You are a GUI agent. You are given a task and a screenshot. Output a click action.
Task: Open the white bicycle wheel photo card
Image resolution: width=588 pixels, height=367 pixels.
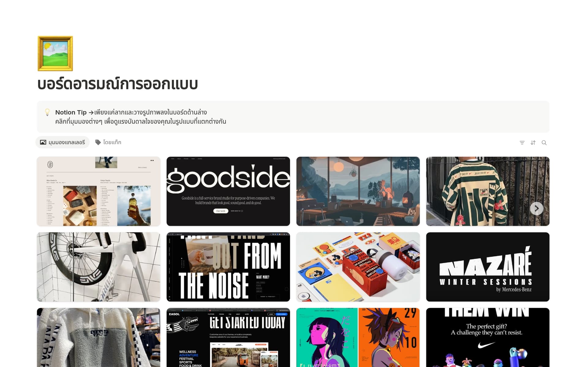[x=98, y=267]
